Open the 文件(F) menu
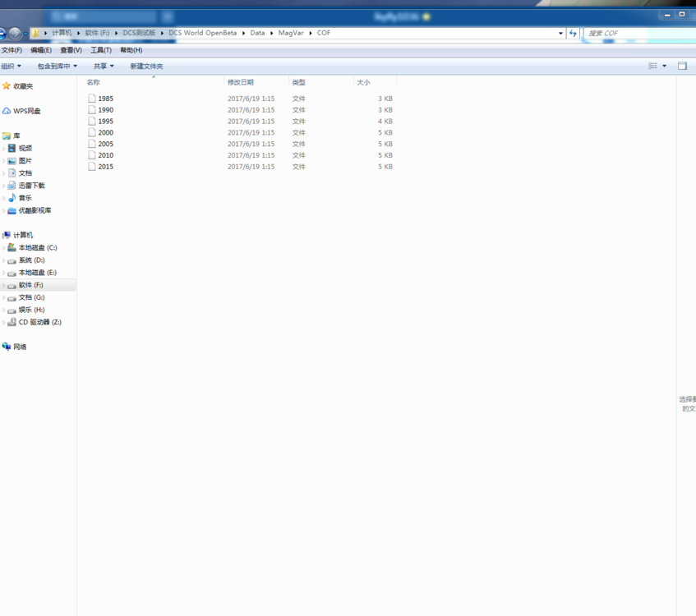 pos(12,50)
